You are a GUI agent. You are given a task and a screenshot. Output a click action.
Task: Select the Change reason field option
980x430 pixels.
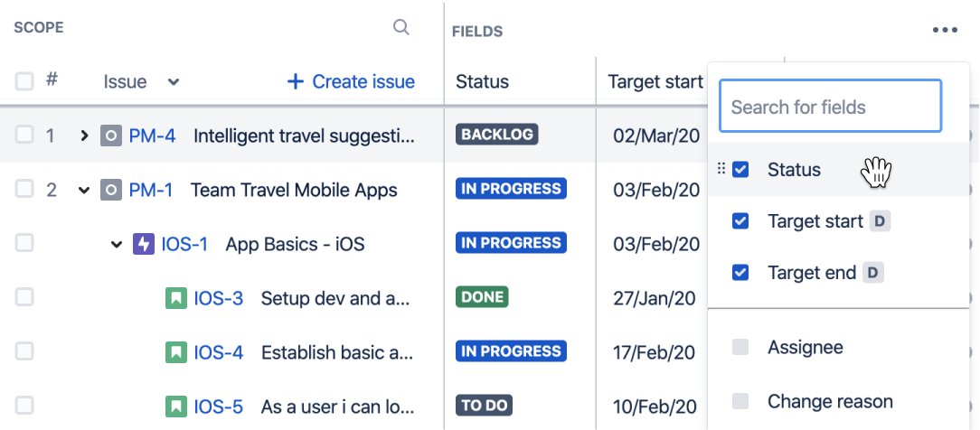tap(830, 401)
